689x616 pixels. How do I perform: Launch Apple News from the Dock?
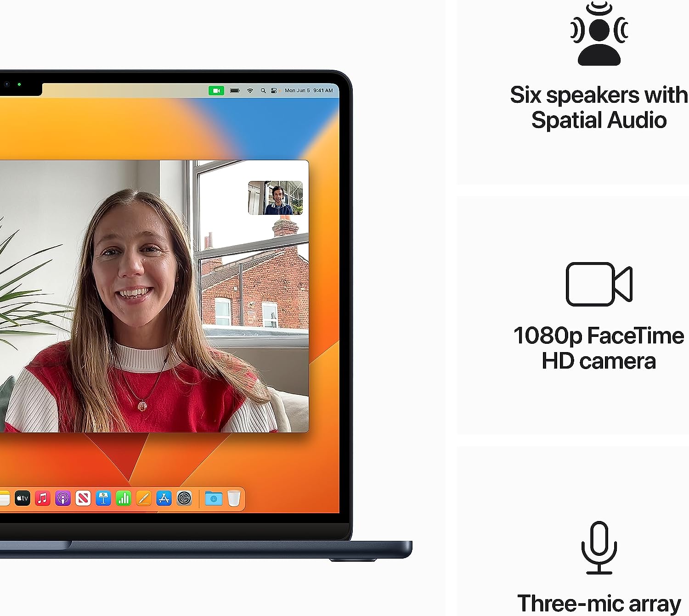click(84, 499)
